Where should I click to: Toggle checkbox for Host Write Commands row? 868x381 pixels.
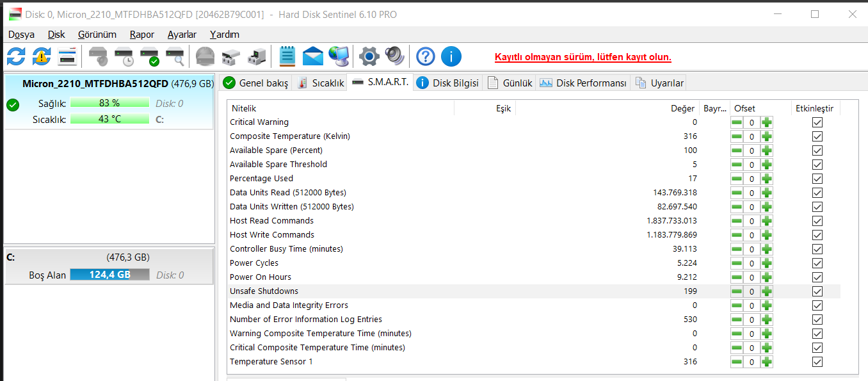817,235
